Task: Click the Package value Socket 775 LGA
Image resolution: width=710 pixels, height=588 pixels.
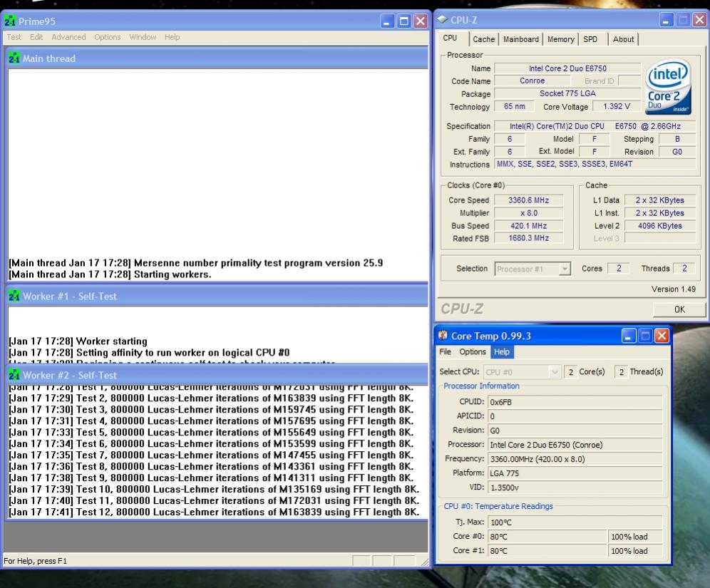Action: coord(567,93)
